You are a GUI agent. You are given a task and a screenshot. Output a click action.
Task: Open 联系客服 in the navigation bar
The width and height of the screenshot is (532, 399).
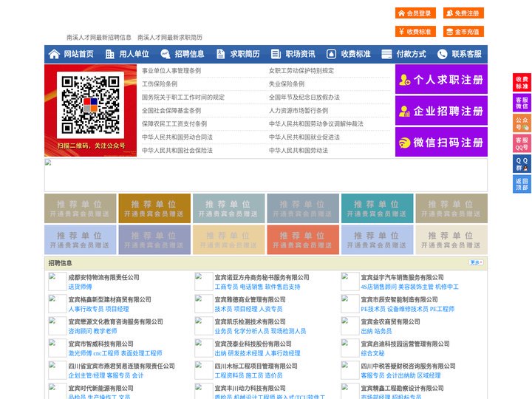tap(466, 54)
